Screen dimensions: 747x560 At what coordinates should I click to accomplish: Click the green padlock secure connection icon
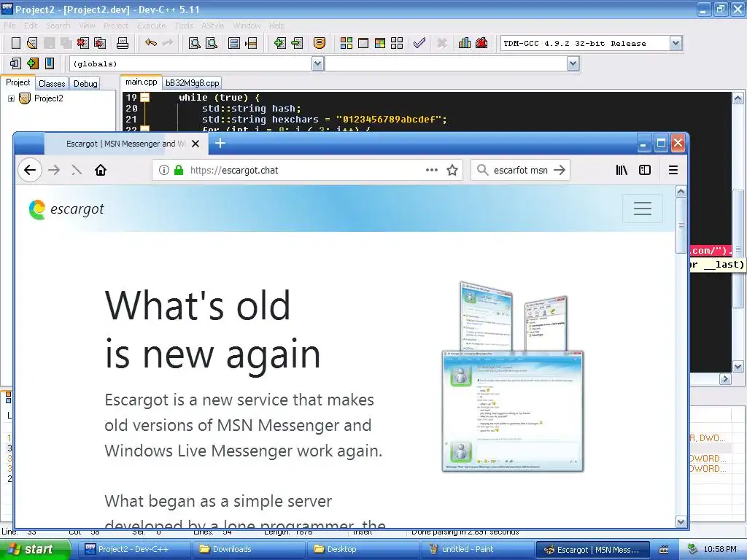click(x=179, y=170)
